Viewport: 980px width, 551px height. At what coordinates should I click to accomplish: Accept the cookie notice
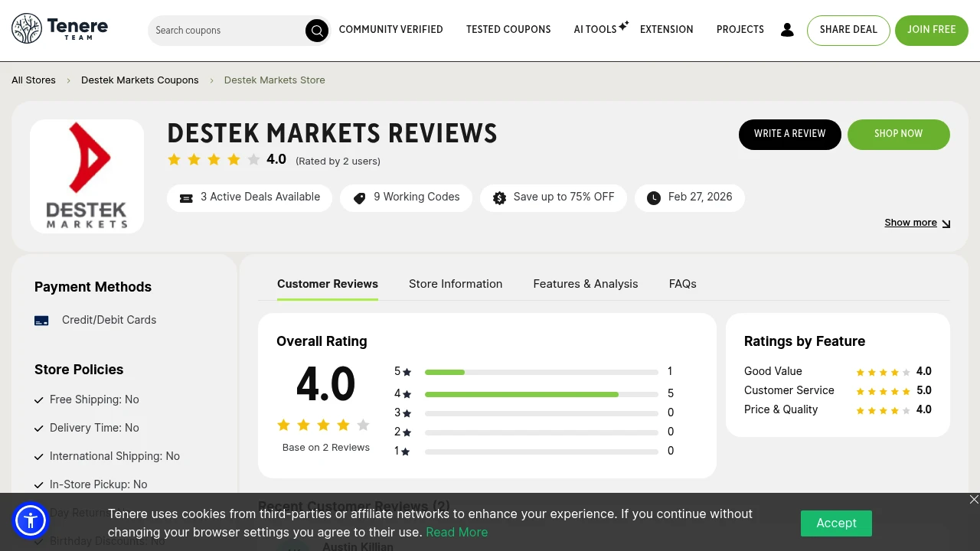point(836,523)
